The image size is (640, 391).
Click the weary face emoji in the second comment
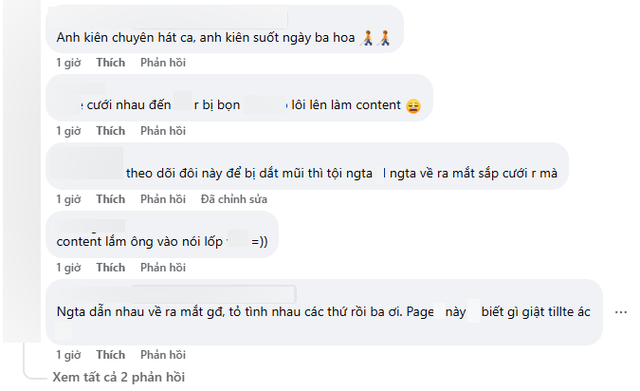[x=413, y=106]
